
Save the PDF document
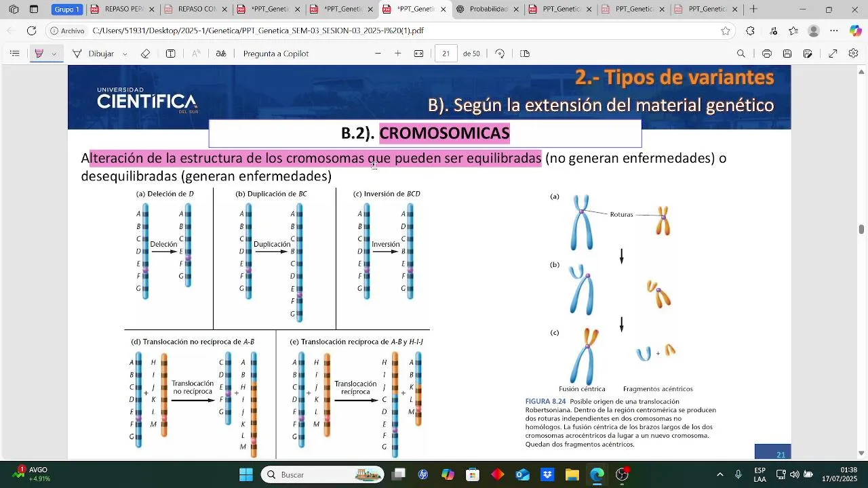(787, 54)
